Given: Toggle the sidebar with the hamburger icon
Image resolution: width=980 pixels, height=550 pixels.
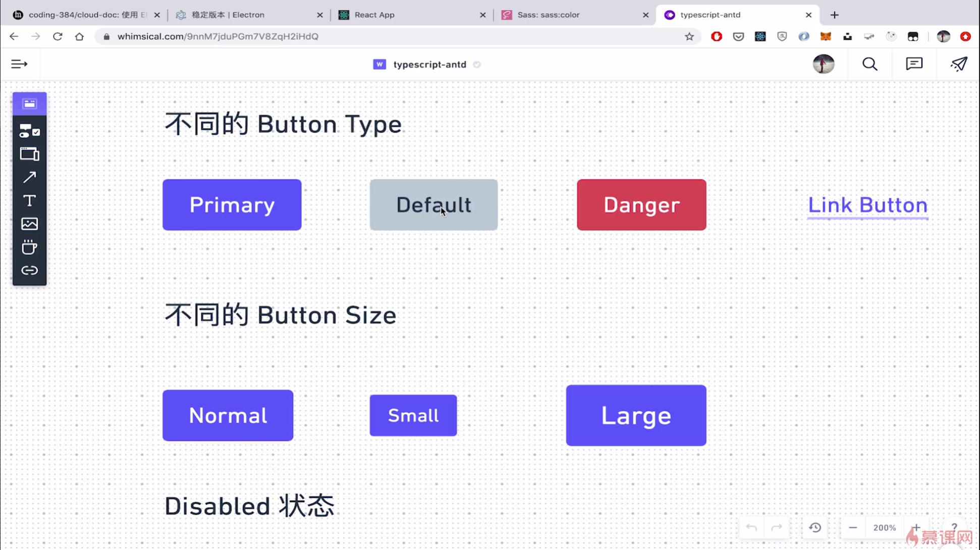Looking at the screenshot, I should coord(20,64).
